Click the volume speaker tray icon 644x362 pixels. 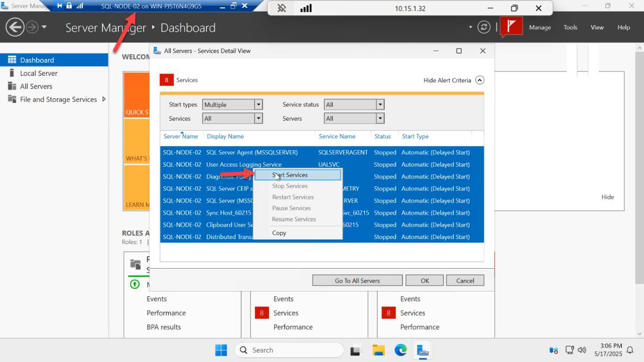(x=582, y=350)
